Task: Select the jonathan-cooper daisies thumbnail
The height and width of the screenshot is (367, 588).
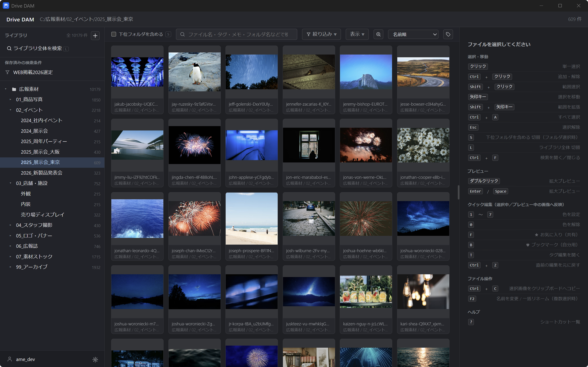Action: [x=423, y=145]
